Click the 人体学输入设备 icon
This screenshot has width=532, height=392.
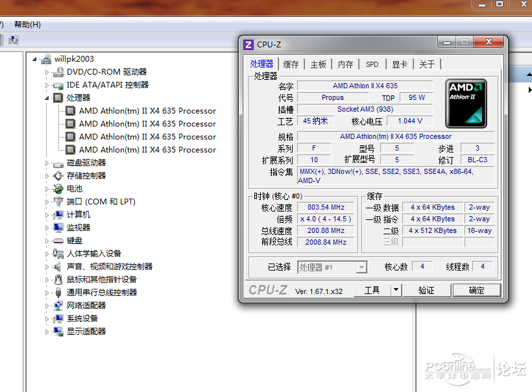[58, 254]
